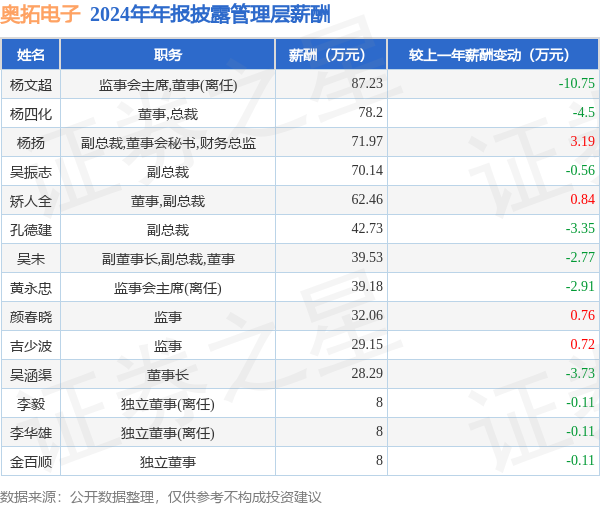Click the salary value 39.53

pos(367,257)
